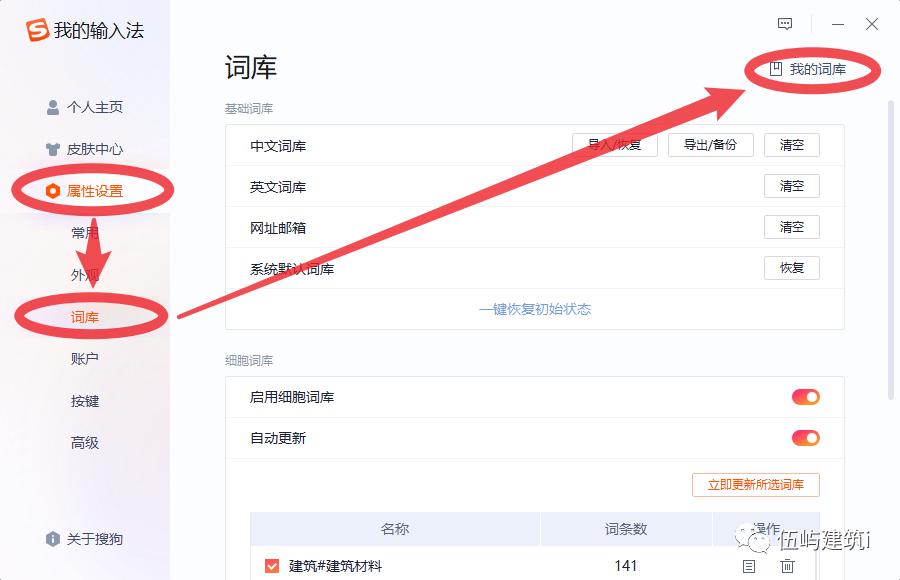
Task: Click the Sogou logo icon
Action: [37, 30]
